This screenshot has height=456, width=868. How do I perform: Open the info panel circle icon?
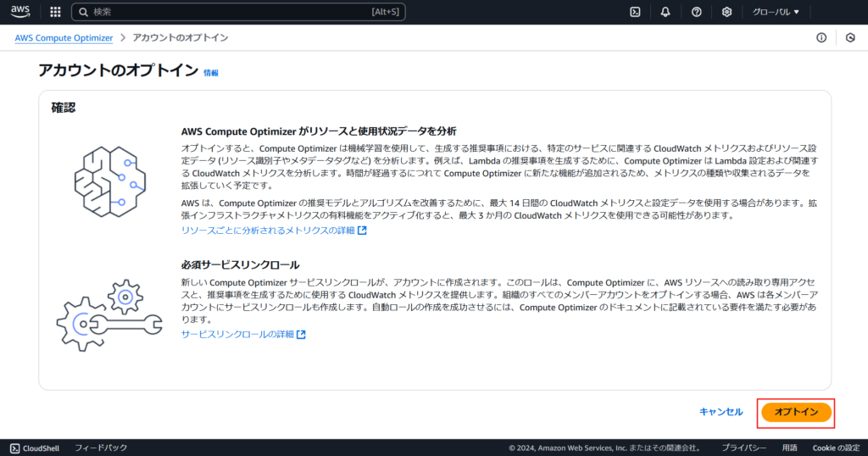pos(821,37)
